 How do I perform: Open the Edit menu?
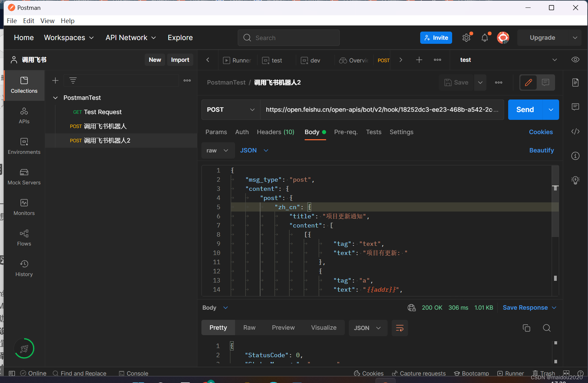tap(29, 21)
